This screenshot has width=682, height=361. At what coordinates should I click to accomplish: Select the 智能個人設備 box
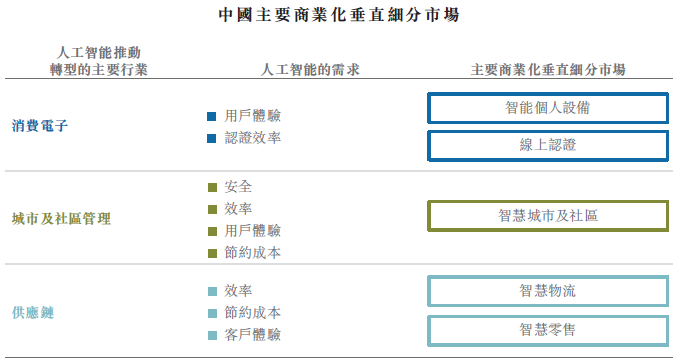pyautogui.click(x=548, y=108)
